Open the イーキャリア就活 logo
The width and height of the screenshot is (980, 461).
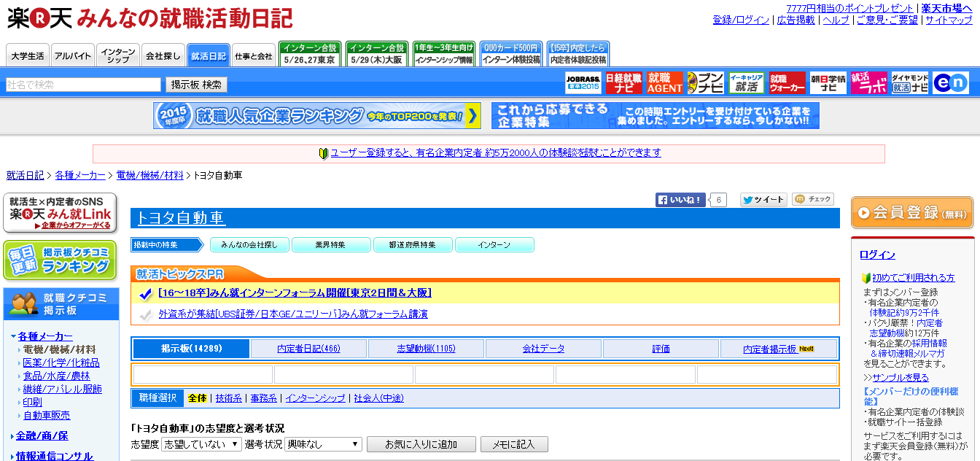point(747,83)
